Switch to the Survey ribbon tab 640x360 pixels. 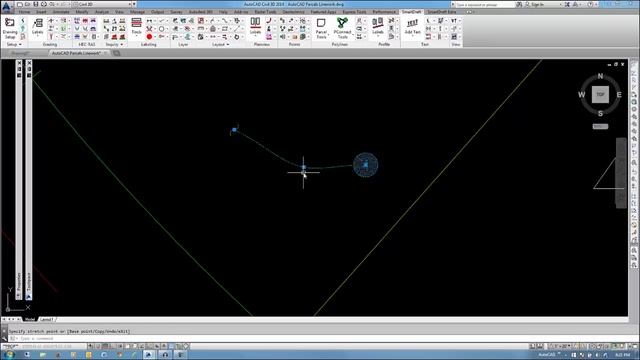pyautogui.click(x=176, y=12)
